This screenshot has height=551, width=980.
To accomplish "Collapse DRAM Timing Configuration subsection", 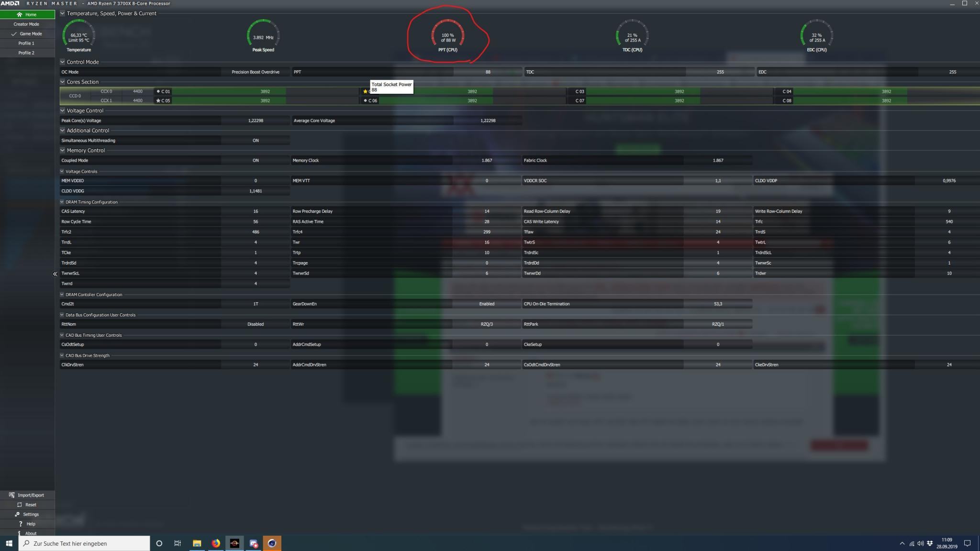I will click(62, 202).
